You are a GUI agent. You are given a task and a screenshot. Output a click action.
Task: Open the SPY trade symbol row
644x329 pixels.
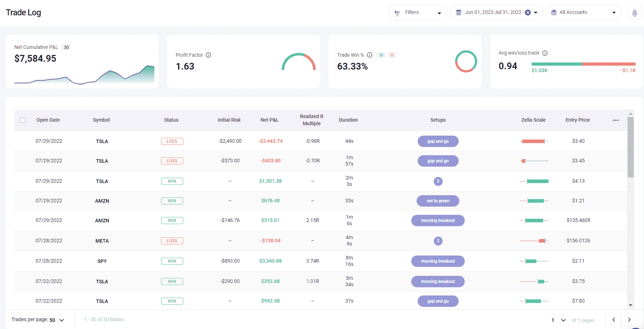pyautogui.click(x=102, y=261)
